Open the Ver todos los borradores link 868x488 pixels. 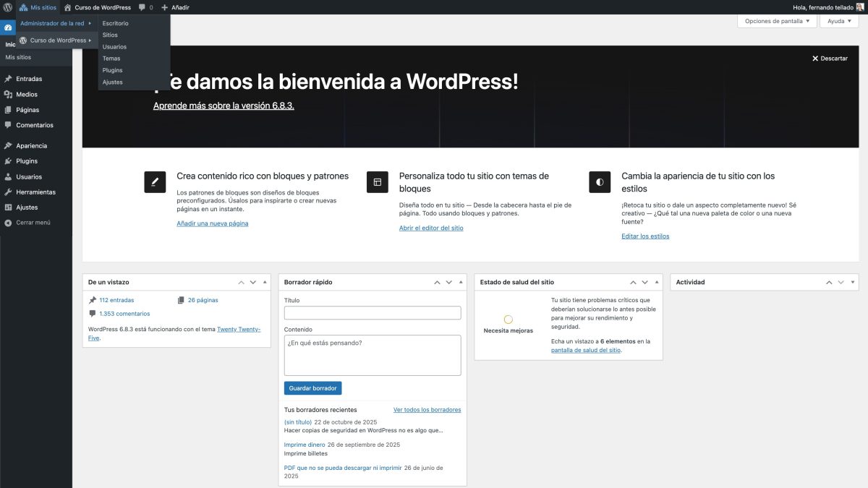pyautogui.click(x=427, y=409)
